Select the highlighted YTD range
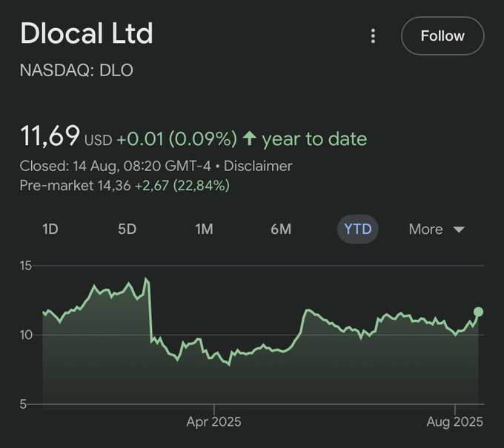The height and width of the screenshot is (448, 504). point(358,229)
